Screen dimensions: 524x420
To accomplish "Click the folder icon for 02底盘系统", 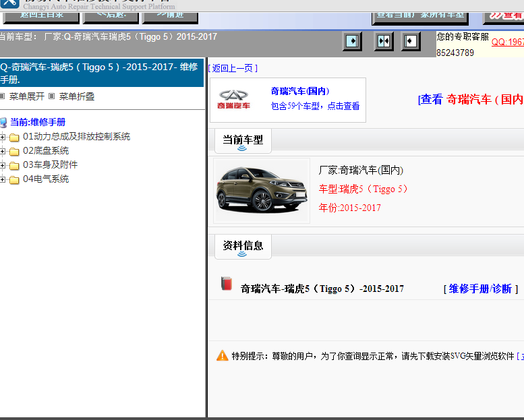I will point(14,152).
